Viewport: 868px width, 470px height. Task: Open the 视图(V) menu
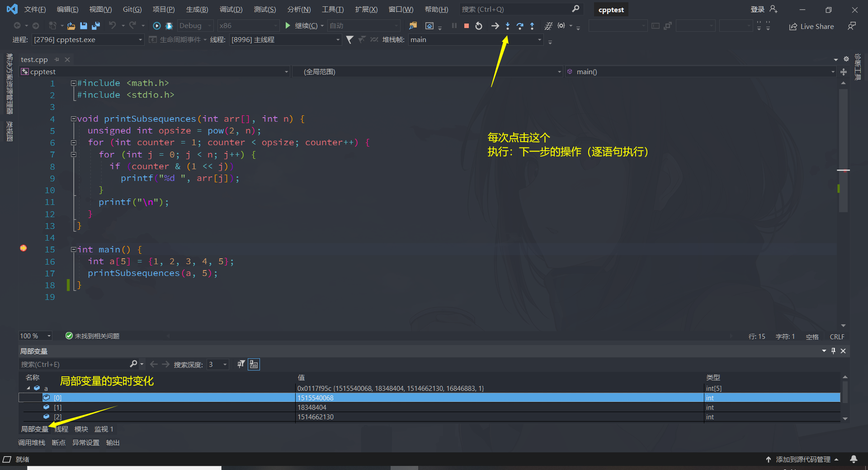[100, 9]
